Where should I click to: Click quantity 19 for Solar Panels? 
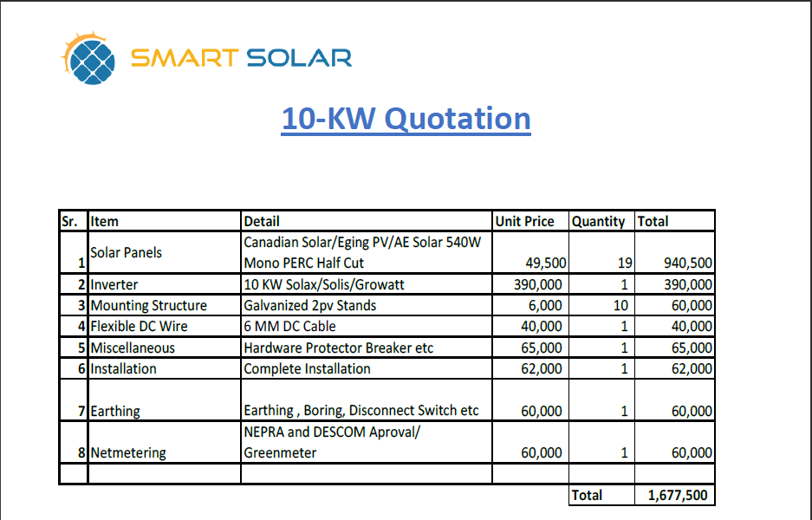(625, 263)
